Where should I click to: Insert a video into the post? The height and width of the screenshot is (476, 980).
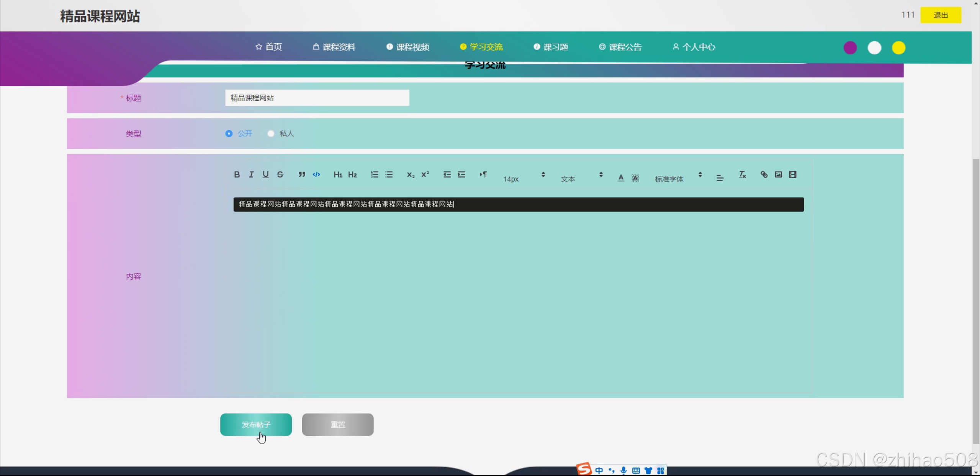[x=793, y=175]
